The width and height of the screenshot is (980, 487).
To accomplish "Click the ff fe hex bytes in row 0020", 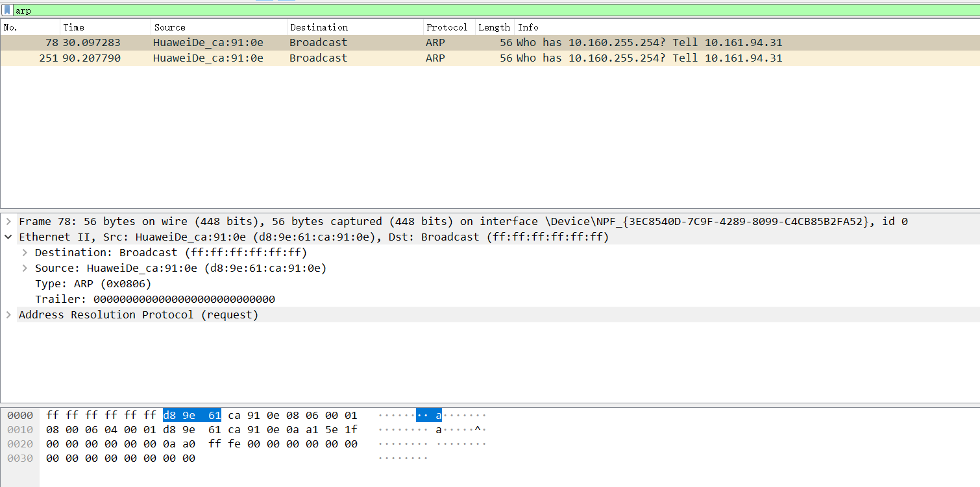I will (225, 444).
